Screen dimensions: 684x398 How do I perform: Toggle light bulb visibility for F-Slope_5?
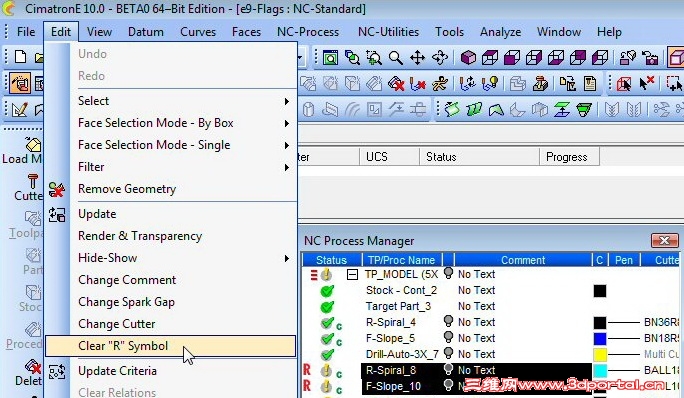(x=448, y=337)
